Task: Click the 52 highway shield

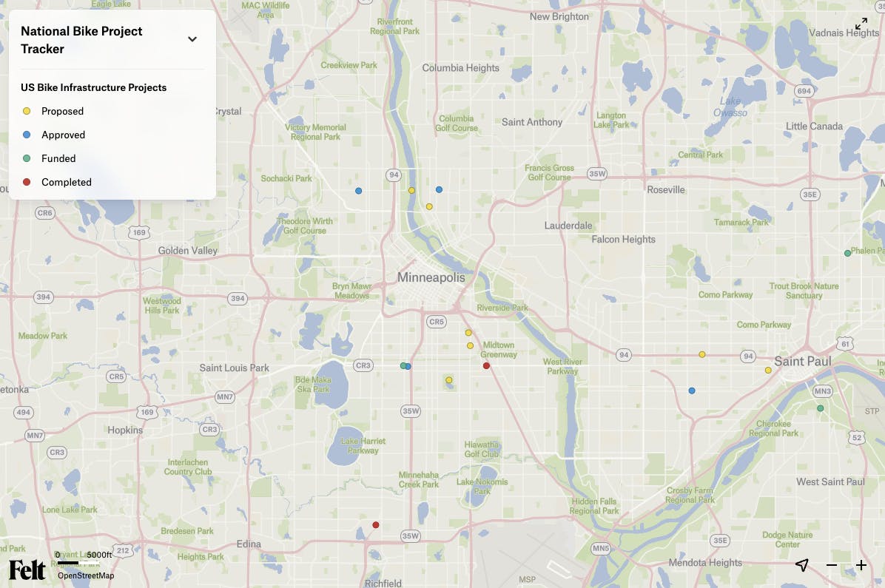Action: [857, 437]
